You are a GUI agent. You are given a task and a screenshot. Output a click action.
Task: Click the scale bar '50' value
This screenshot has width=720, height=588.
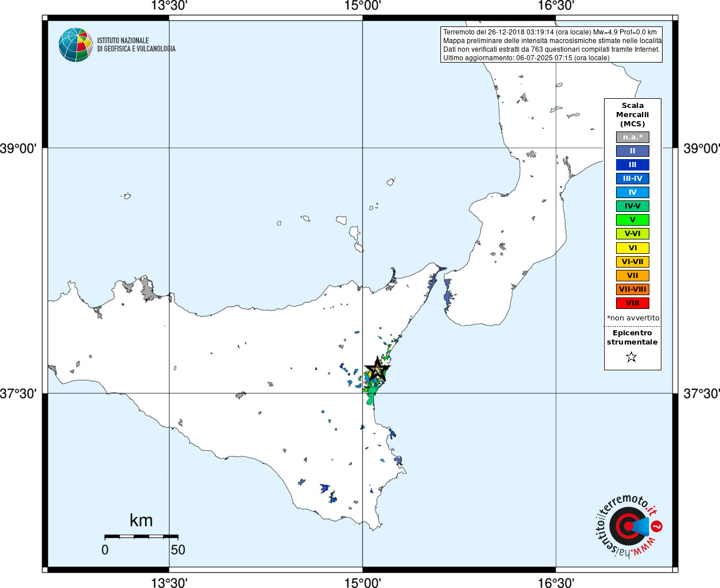pos(178,550)
